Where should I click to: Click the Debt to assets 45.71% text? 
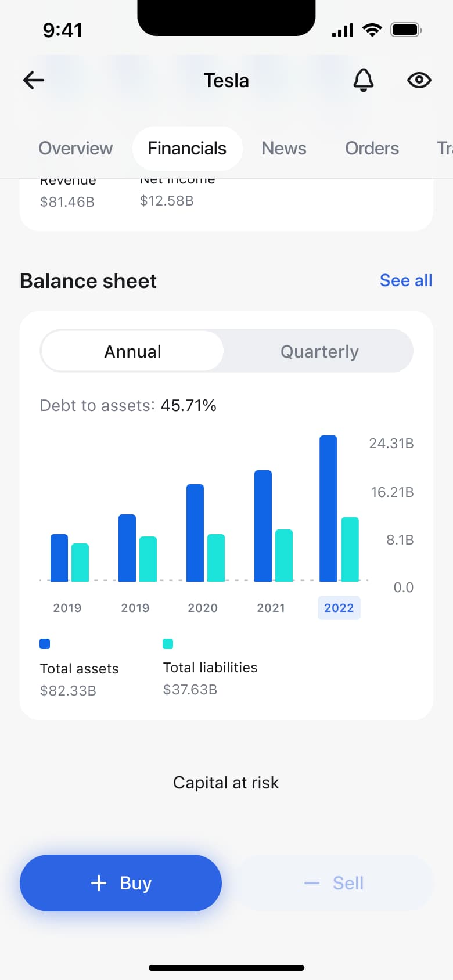tap(128, 405)
